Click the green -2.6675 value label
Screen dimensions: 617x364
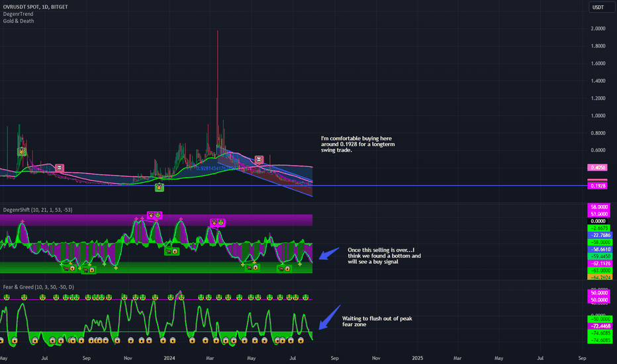598,228
